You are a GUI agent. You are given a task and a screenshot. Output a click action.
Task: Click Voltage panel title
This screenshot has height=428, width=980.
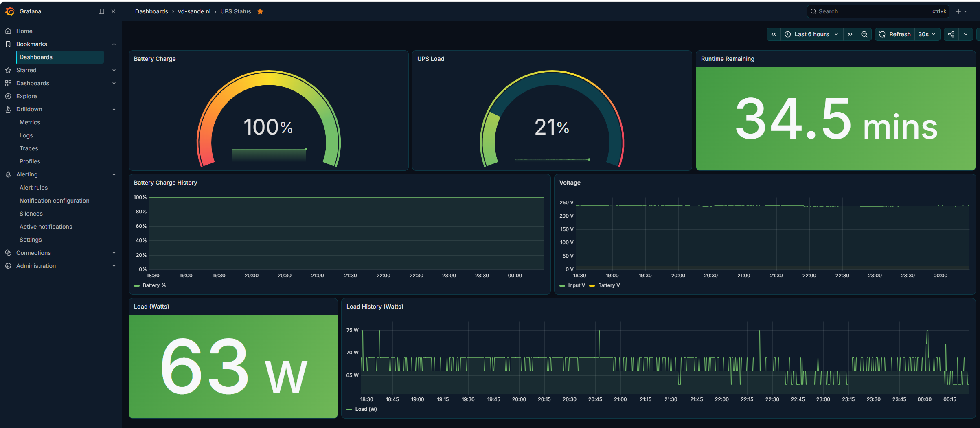(570, 183)
